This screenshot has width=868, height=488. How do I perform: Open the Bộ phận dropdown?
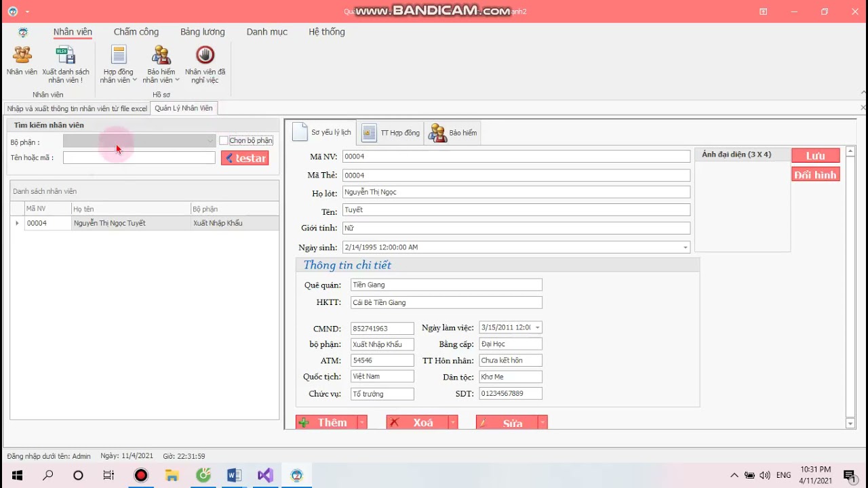coord(210,141)
